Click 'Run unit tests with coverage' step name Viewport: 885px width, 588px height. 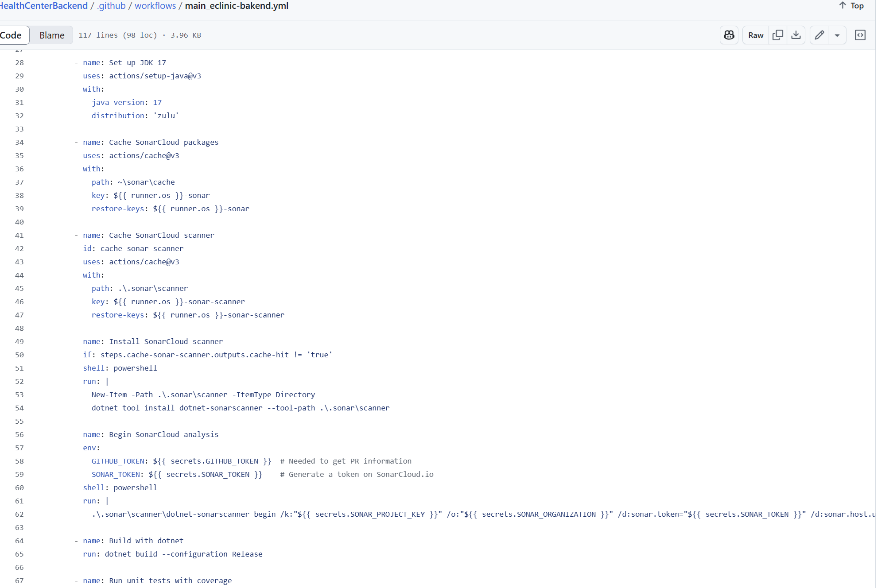pyautogui.click(x=171, y=580)
